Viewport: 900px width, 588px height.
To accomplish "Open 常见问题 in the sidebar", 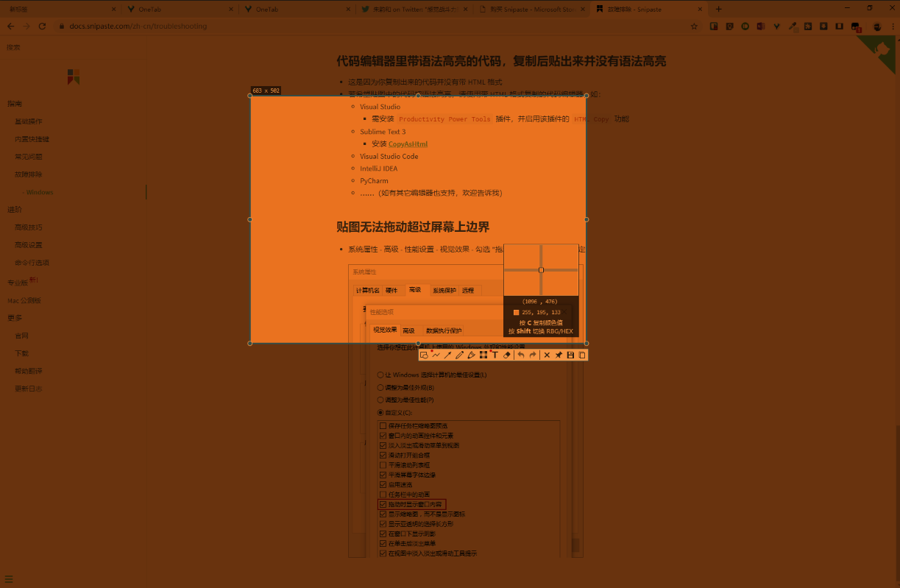I will pyautogui.click(x=29, y=157).
